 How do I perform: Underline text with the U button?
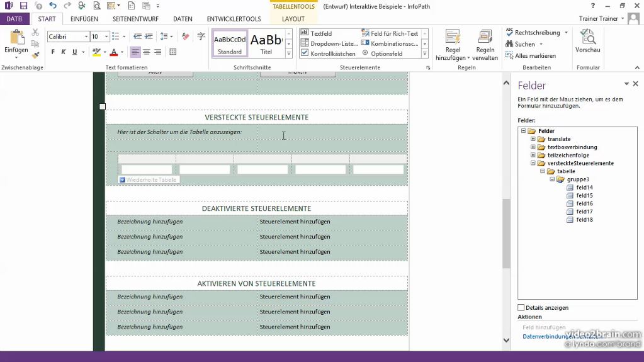[74, 52]
